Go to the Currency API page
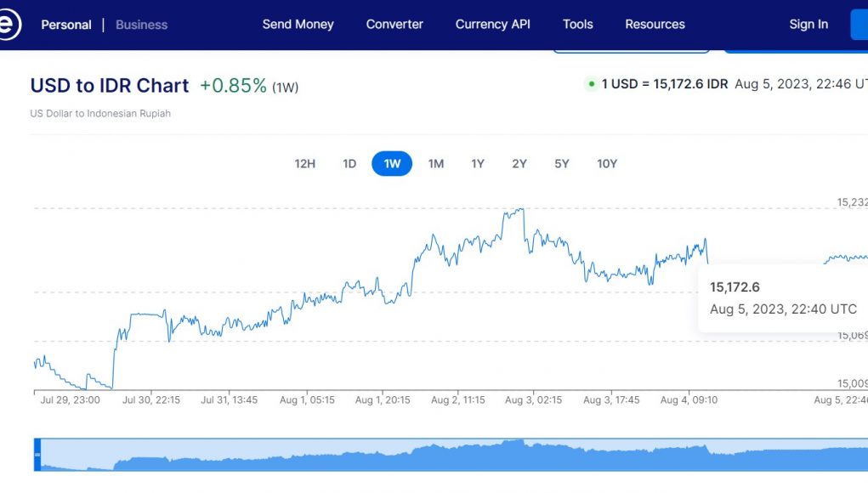This screenshot has width=868, height=493. pos(492,24)
